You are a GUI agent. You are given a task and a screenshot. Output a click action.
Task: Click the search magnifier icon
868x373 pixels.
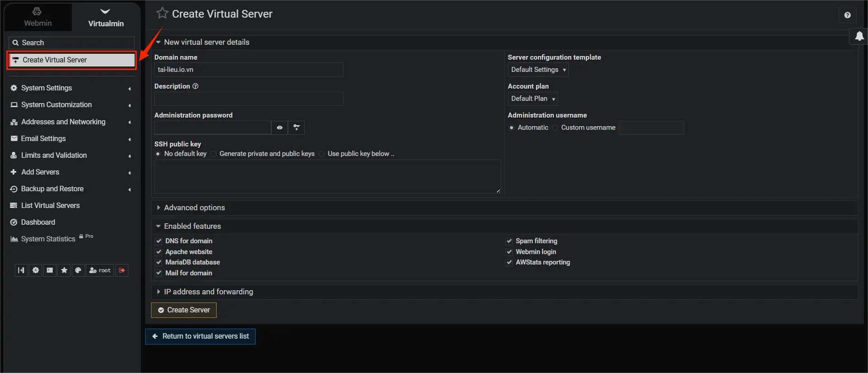tap(15, 42)
